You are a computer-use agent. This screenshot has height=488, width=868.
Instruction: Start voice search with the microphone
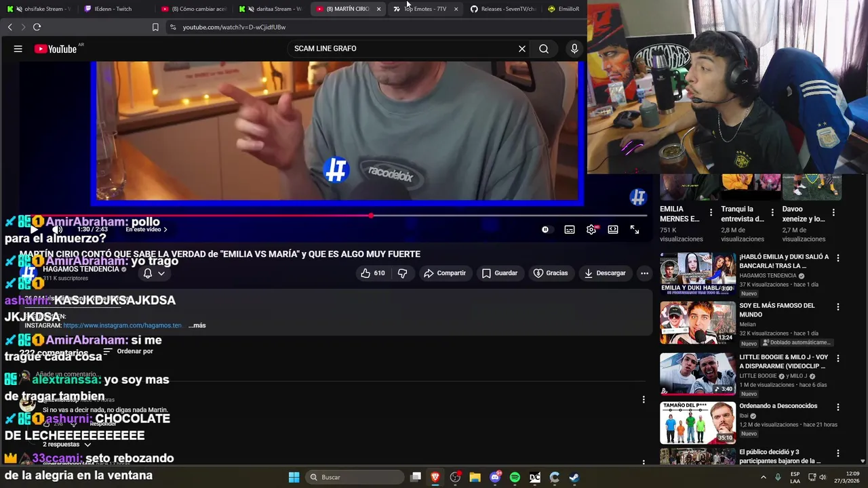pos(574,49)
